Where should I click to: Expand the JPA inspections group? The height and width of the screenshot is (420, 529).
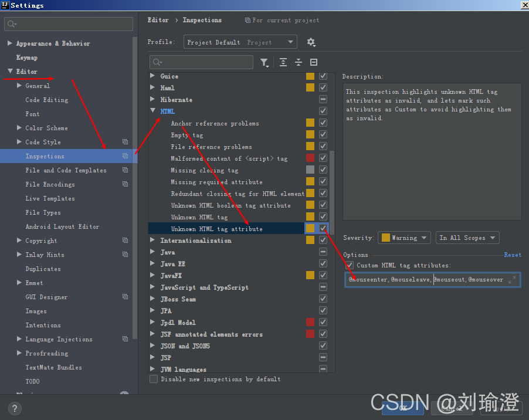pos(152,310)
